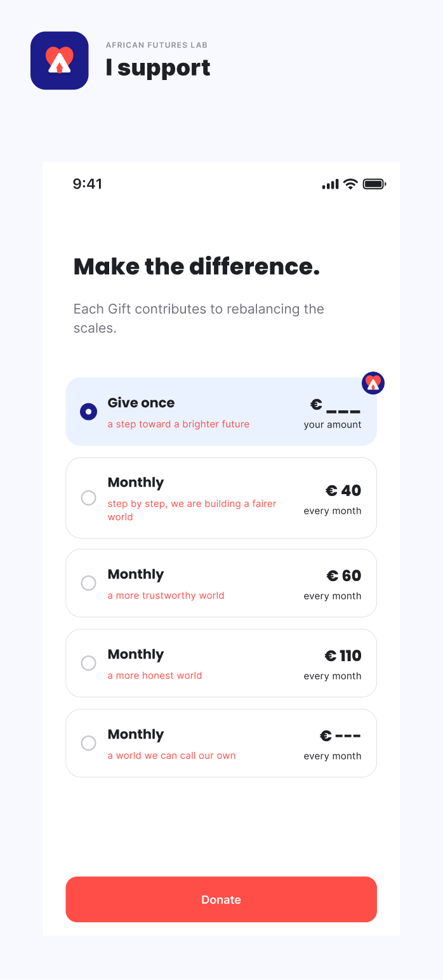Select the €40 Monthly radio button

tap(88, 498)
